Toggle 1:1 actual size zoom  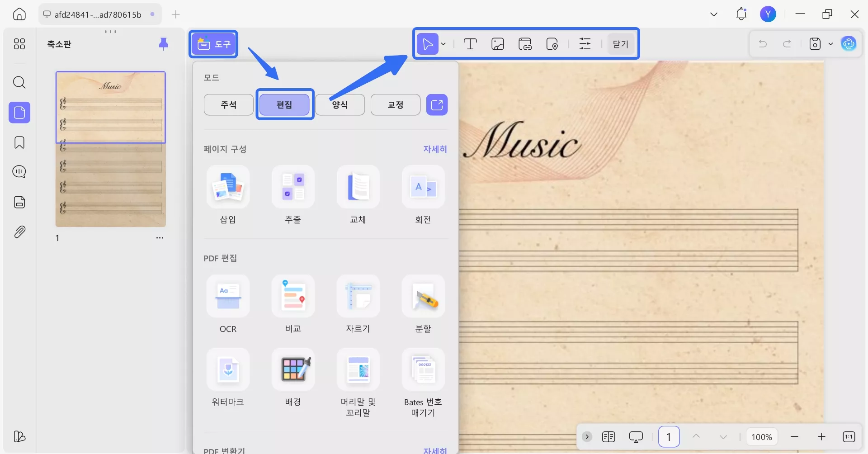[x=849, y=436]
